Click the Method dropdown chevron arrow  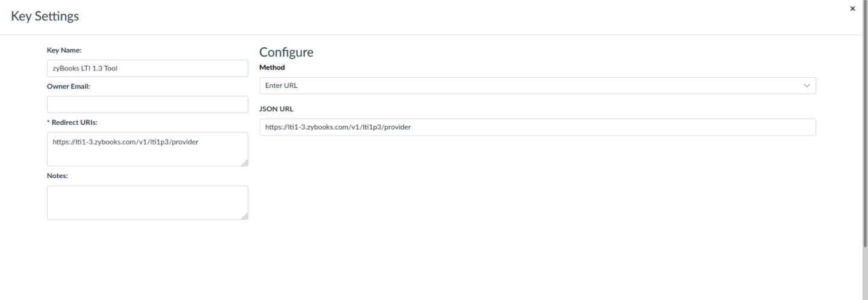pyautogui.click(x=807, y=86)
